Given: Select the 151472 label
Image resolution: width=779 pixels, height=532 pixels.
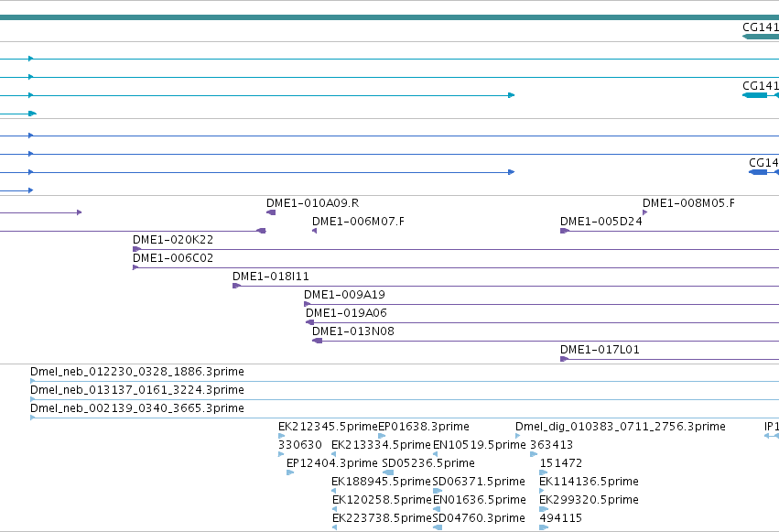Looking at the screenshot, I should [x=561, y=464].
